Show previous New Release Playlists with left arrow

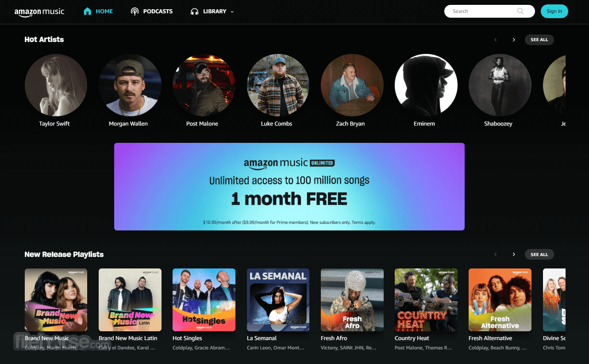(496, 254)
